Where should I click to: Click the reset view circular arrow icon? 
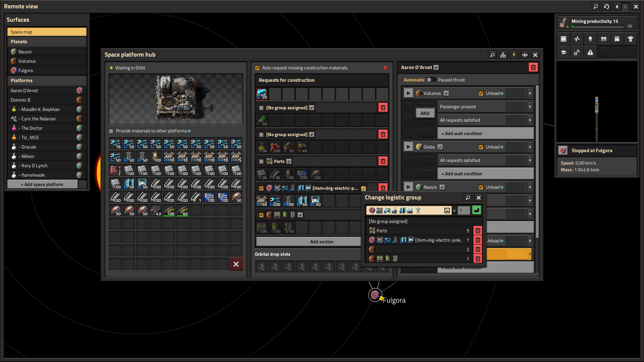click(x=606, y=6)
